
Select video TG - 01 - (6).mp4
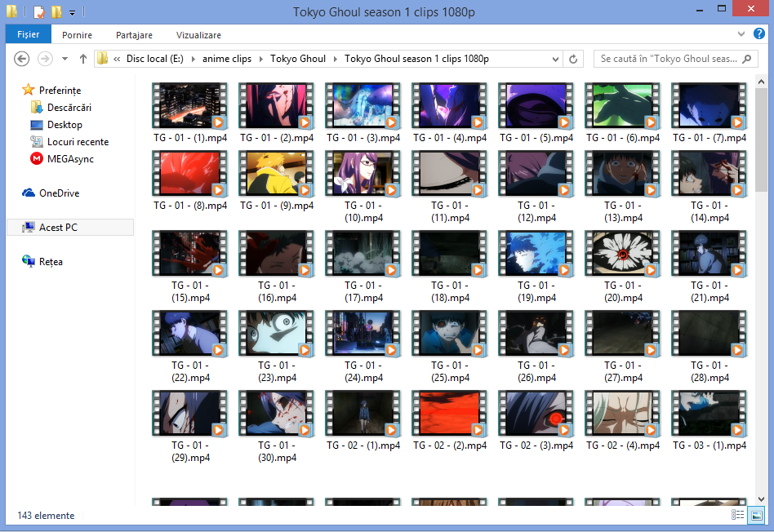click(623, 113)
